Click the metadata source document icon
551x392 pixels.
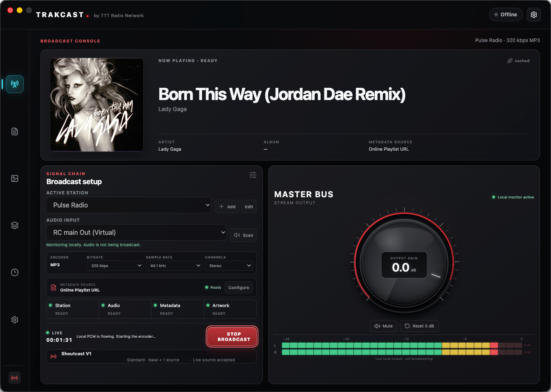(53, 287)
